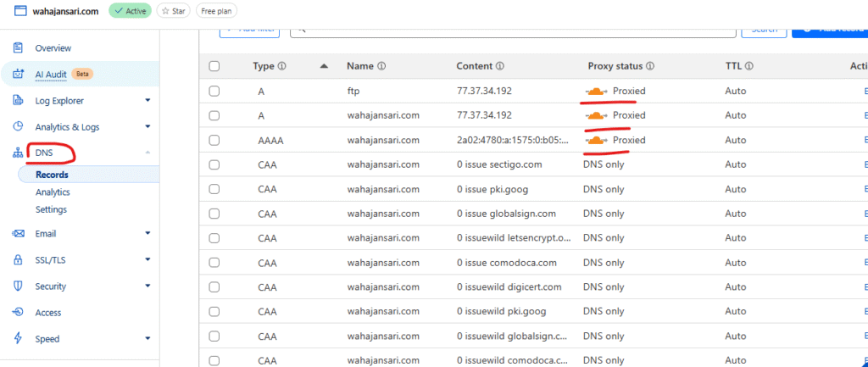Click the Log Explorer icon
This screenshot has width=868, height=367.
18,101
